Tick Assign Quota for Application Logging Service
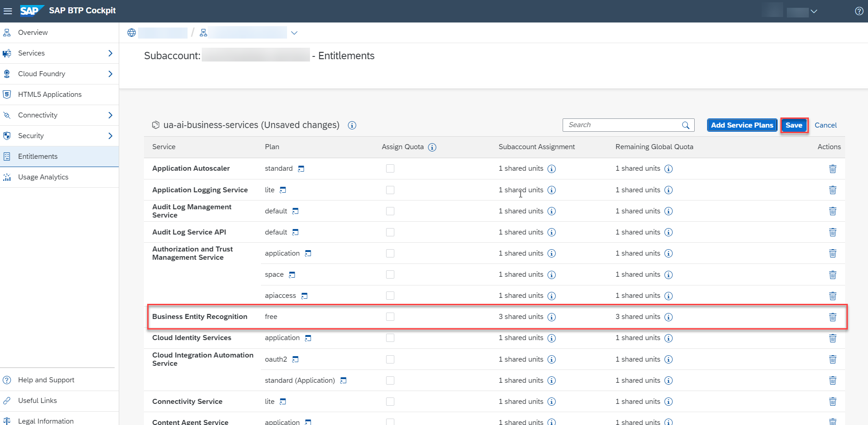The width and height of the screenshot is (868, 425). pos(390,190)
